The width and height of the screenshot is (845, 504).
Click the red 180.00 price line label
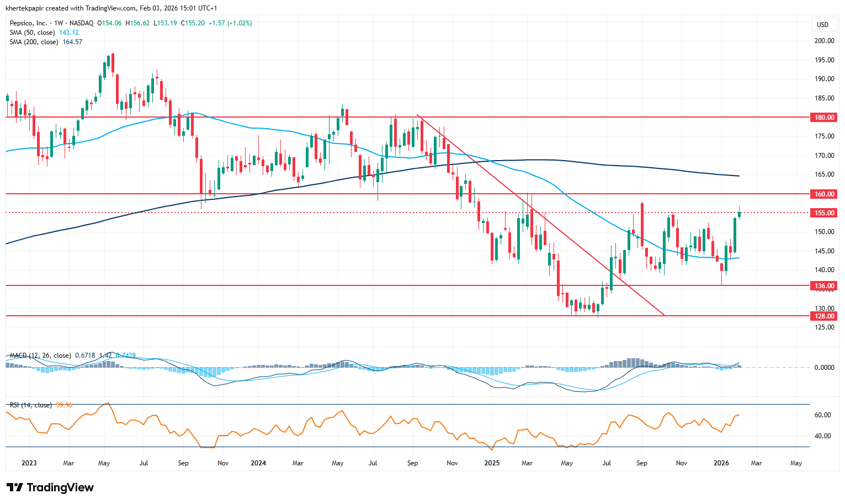coord(825,118)
